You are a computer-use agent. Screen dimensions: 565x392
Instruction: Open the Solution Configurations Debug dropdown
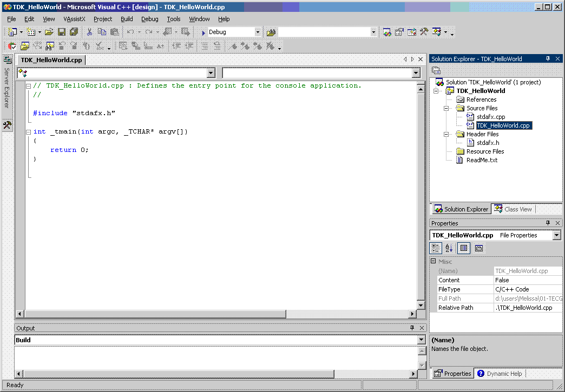(x=257, y=32)
